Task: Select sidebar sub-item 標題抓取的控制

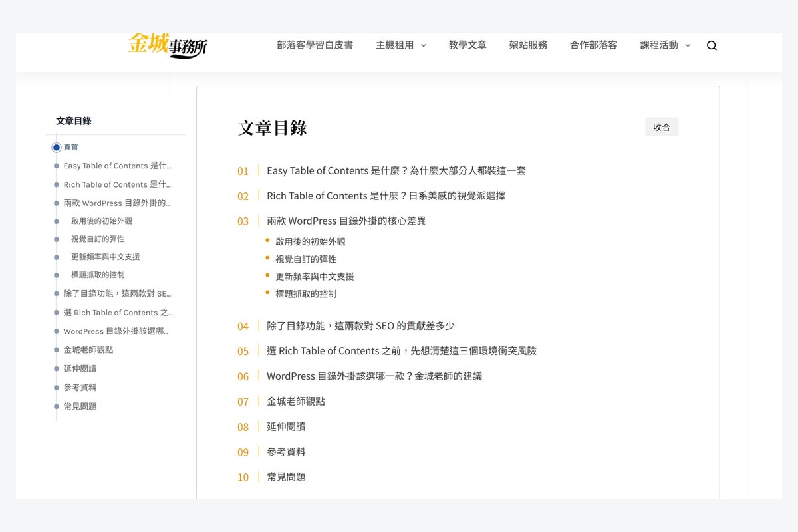Action: [x=98, y=275]
